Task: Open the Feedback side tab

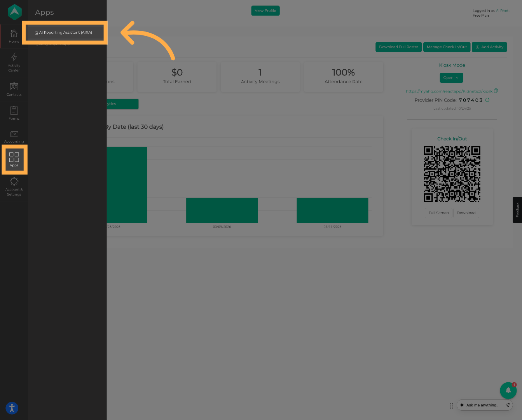Action: [x=517, y=210]
